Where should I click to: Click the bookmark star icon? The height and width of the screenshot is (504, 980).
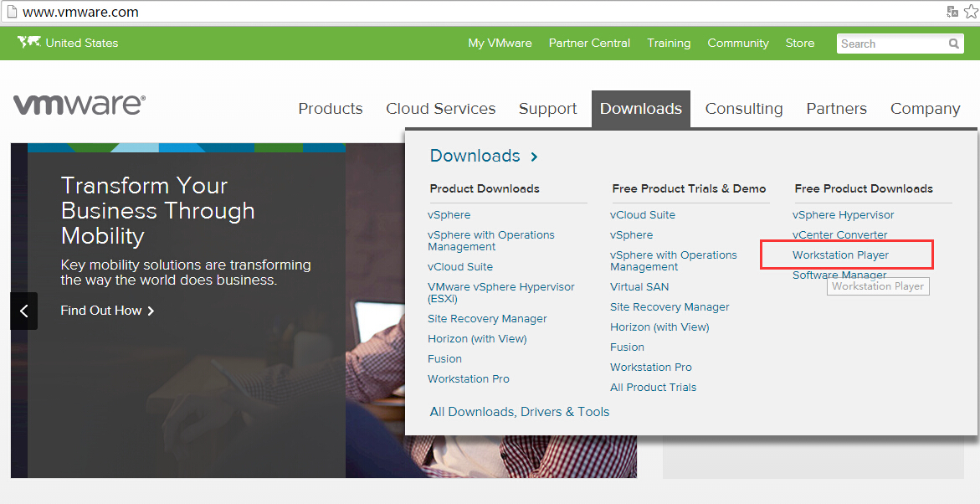tap(970, 11)
